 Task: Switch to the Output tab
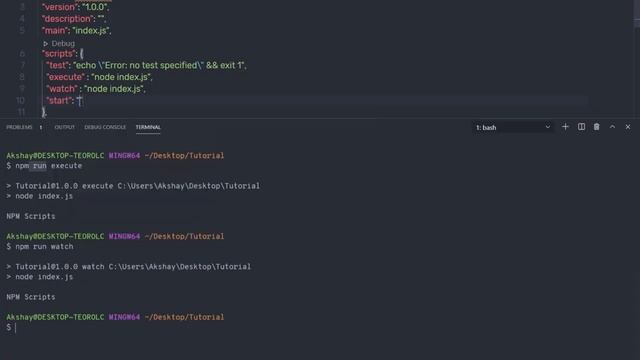(x=64, y=127)
